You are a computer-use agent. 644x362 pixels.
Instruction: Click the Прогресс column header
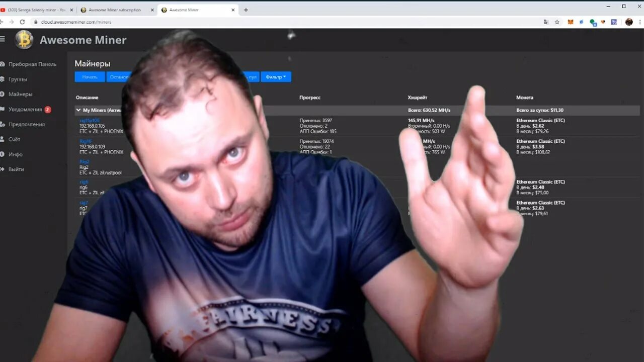point(310,98)
